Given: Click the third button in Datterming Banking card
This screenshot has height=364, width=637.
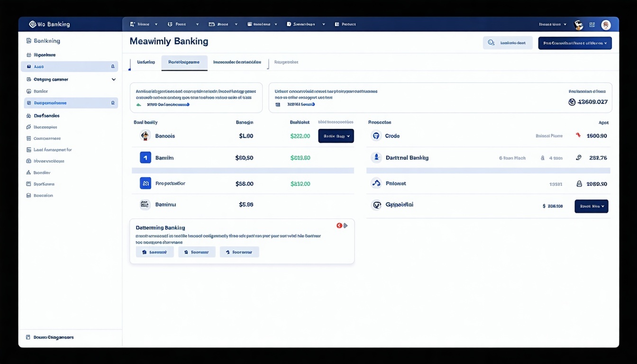Looking at the screenshot, I should point(239,252).
